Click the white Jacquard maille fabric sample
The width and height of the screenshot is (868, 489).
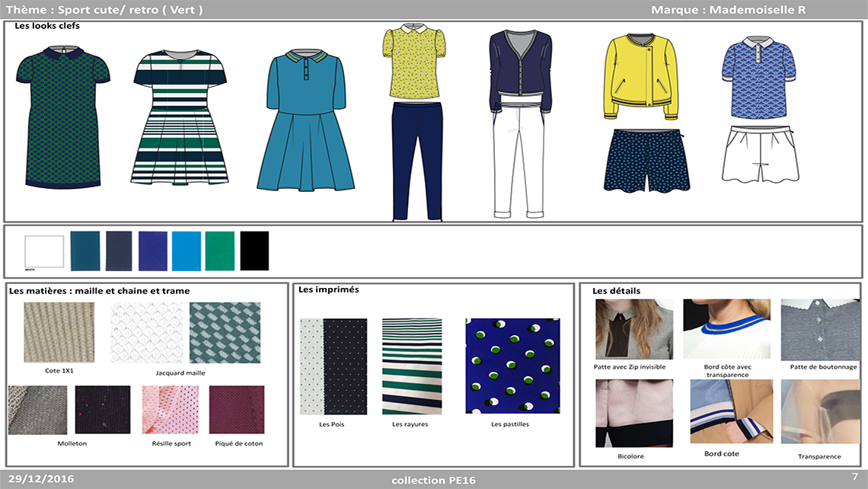click(x=147, y=332)
